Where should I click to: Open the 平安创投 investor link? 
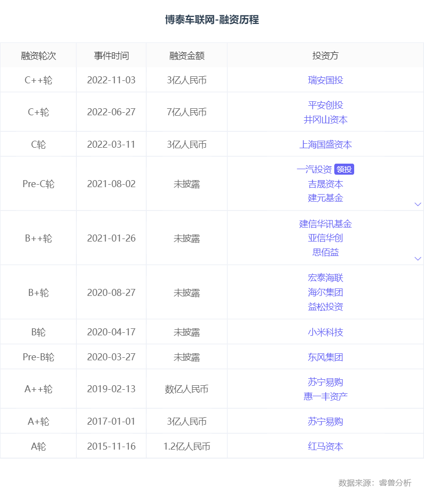click(325, 105)
